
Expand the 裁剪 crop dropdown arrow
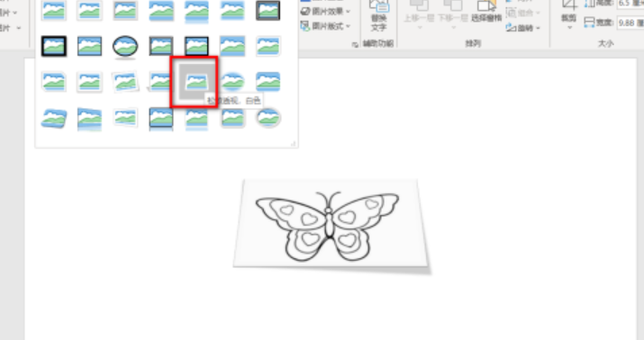[569, 28]
